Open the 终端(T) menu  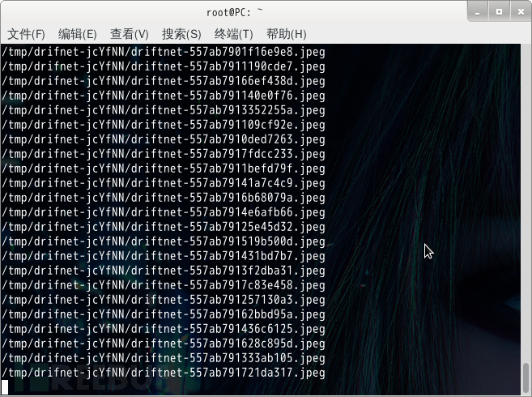click(234, 34)
